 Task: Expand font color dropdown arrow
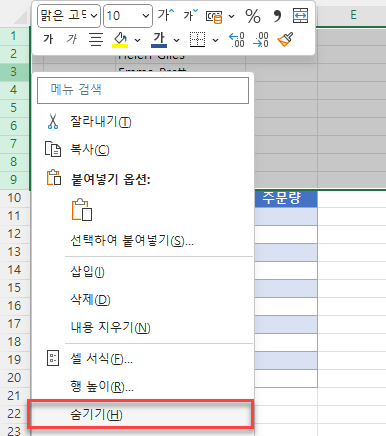pos(177,40)
